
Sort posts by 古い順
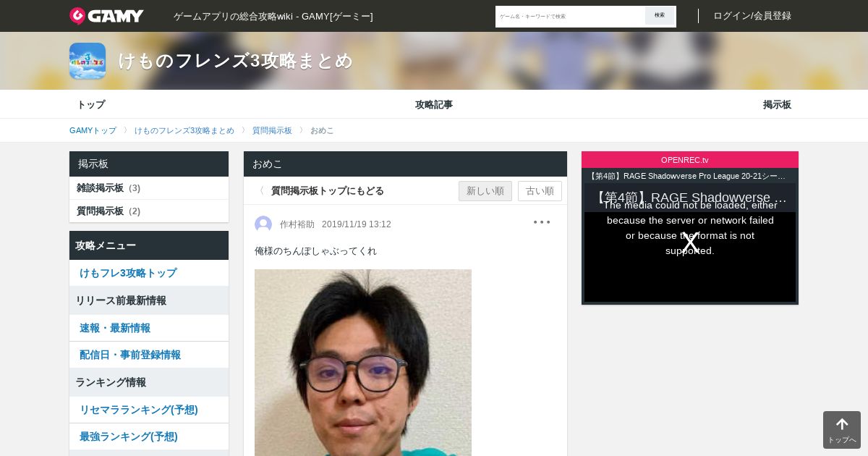tap(540, 191)
